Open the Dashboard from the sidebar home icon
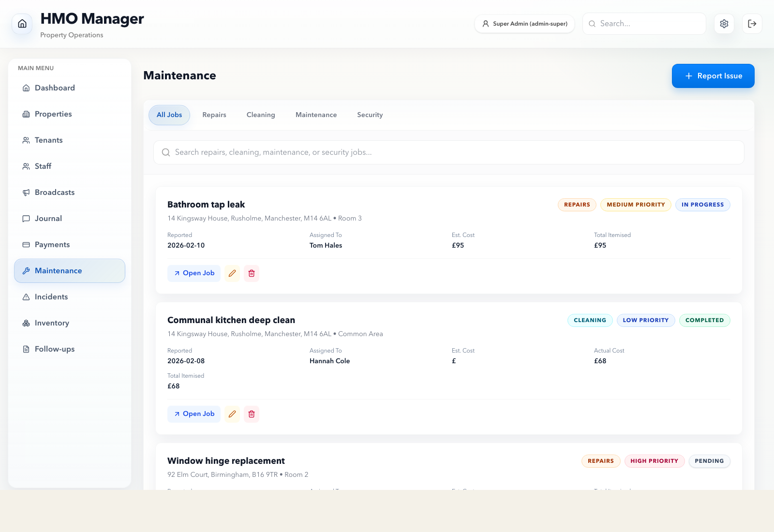Viewport: 774px width, 532px height. tap(26, 88)
